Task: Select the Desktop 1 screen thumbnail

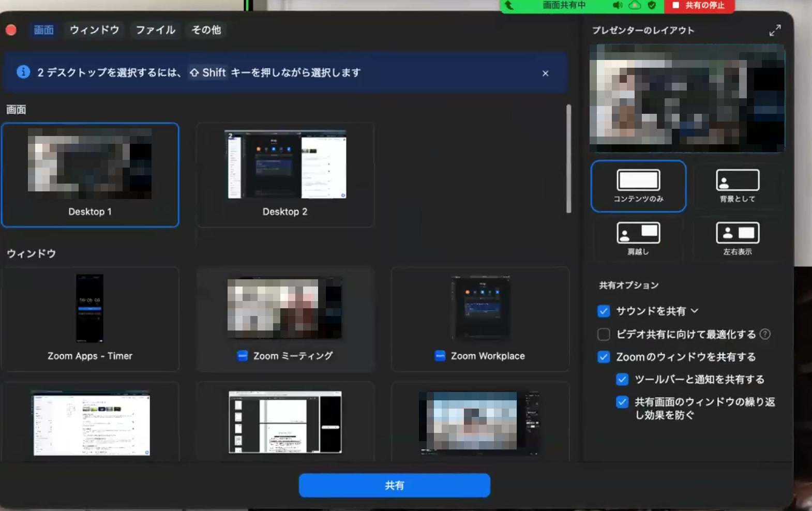Action: coord(90,175)
